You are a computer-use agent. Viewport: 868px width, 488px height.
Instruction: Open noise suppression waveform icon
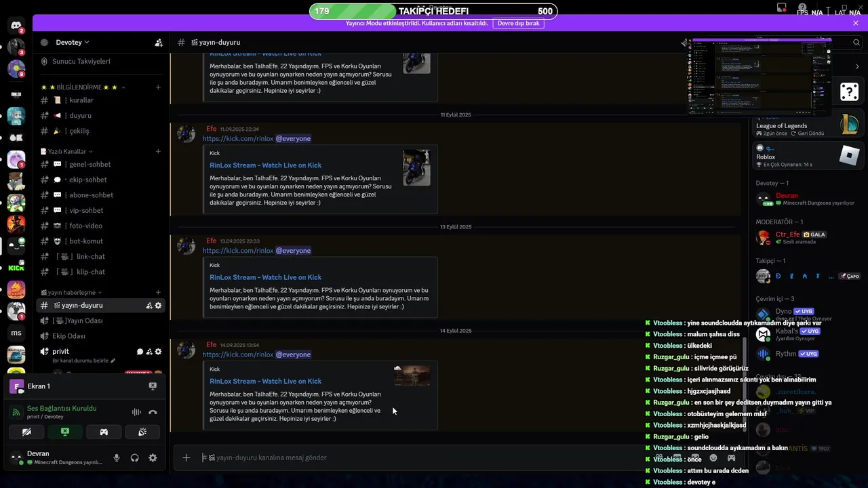click(x=136, y=412)
